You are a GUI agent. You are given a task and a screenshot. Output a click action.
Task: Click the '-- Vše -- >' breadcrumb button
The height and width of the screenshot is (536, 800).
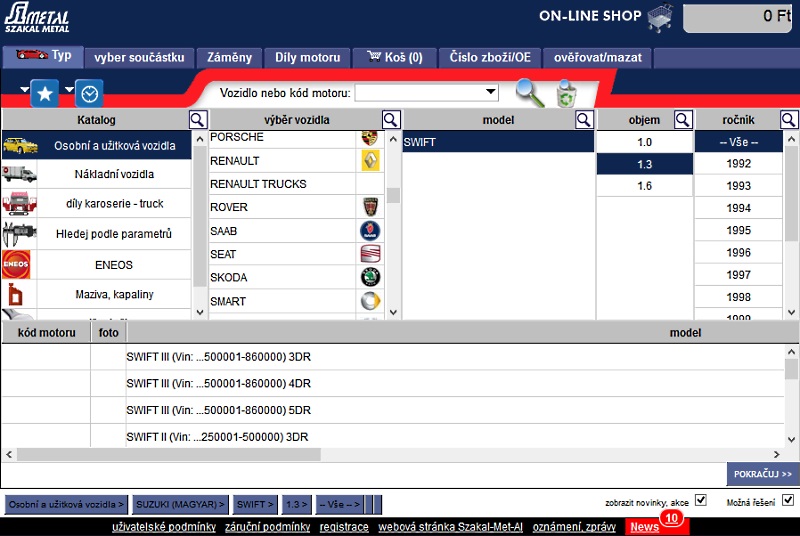(x=339, y=504)
